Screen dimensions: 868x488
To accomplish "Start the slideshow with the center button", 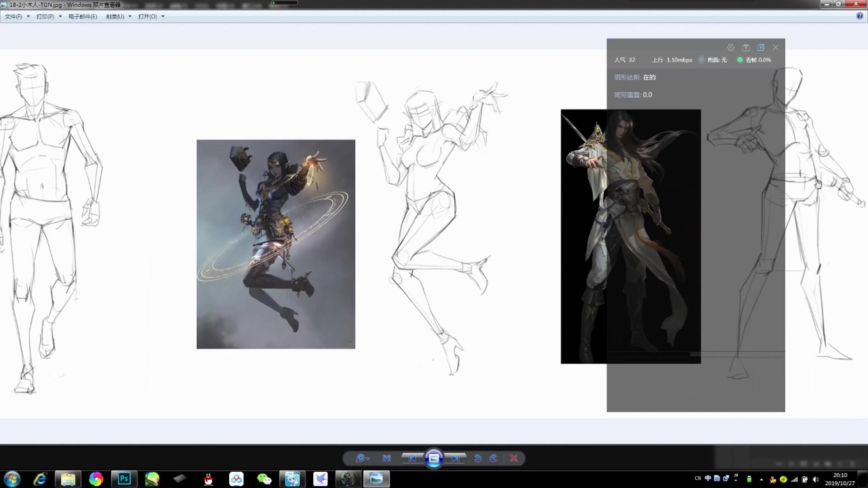I will (434, 458).
